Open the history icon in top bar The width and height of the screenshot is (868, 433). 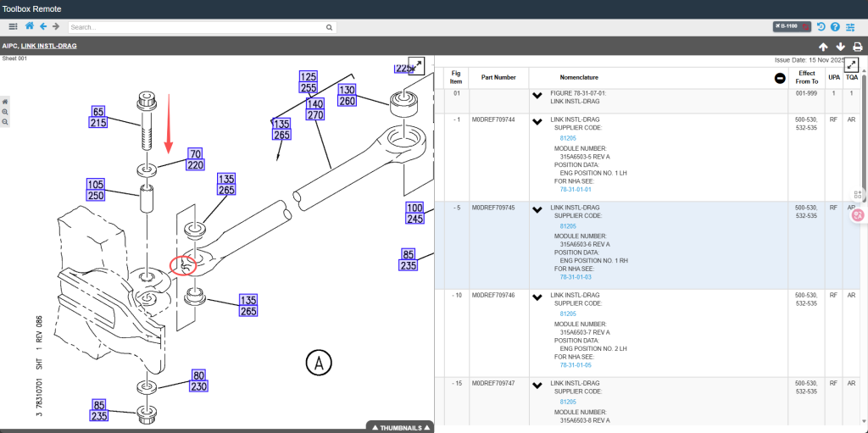point(821,27)
